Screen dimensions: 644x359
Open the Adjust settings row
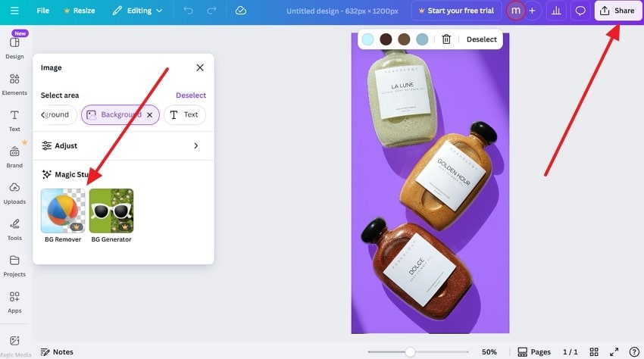point(123,146)
